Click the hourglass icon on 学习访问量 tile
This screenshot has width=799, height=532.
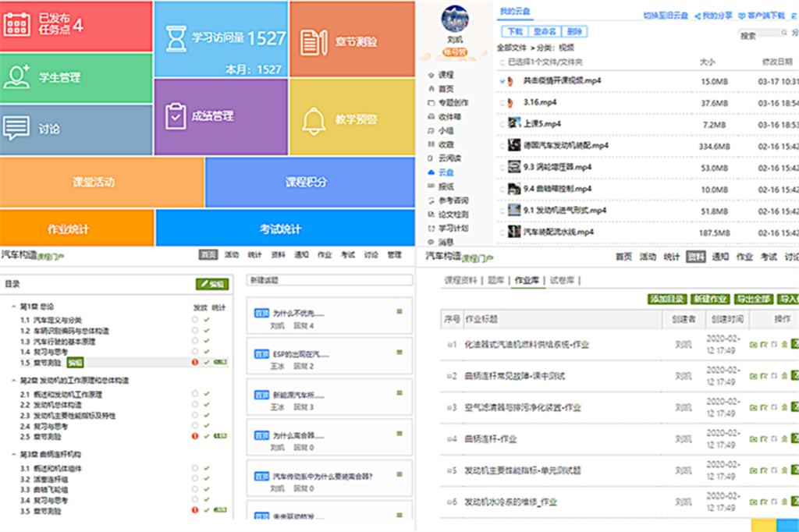point(176,37)
